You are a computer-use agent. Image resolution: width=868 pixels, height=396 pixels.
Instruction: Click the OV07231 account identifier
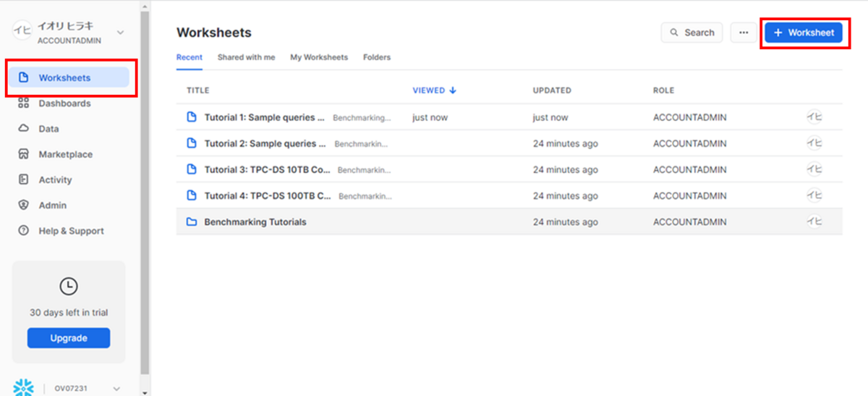tap(72, 389)
